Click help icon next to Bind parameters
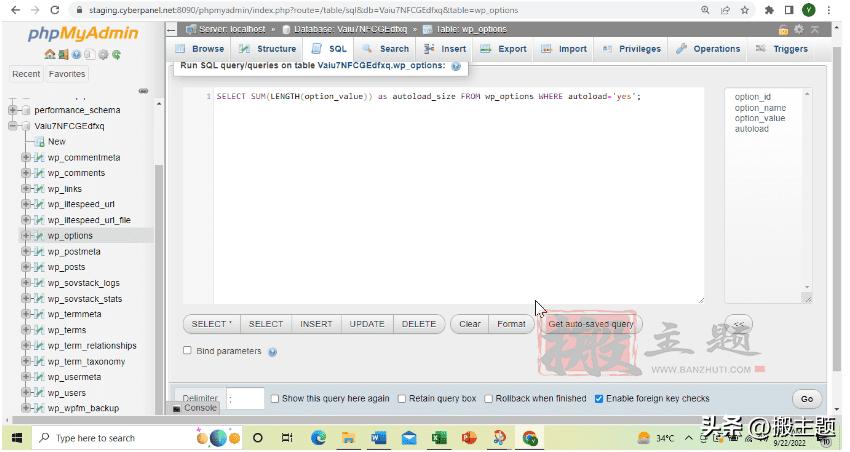The width and height of the screenshot is (850, 452). point(272,352)
